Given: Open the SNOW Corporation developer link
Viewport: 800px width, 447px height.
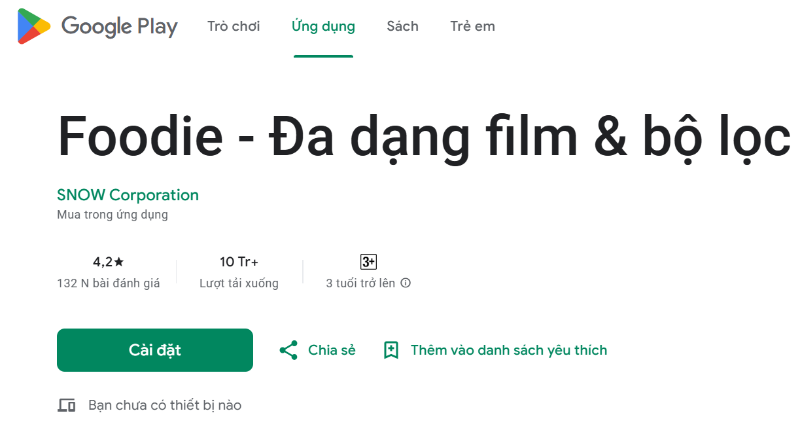Looking at the screenshot, I should pyautogui.click(x=128, y=195).
